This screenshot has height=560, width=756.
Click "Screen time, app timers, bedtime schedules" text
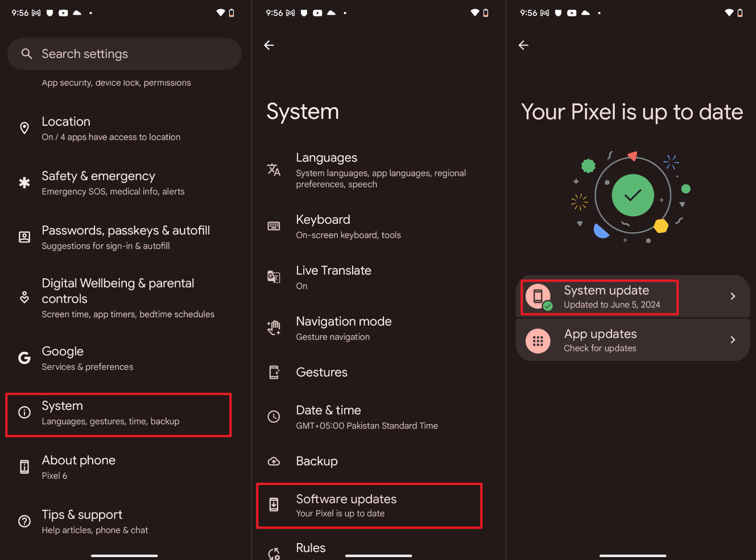[128, 314]
